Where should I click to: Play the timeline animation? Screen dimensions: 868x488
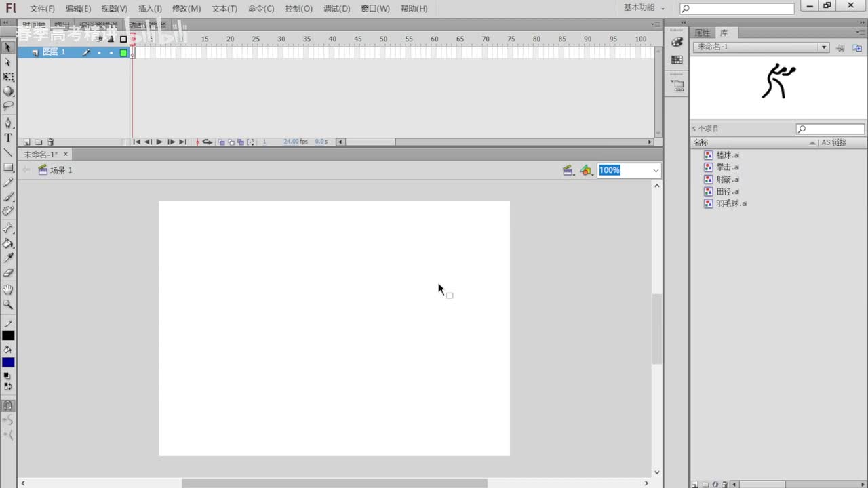159,142
